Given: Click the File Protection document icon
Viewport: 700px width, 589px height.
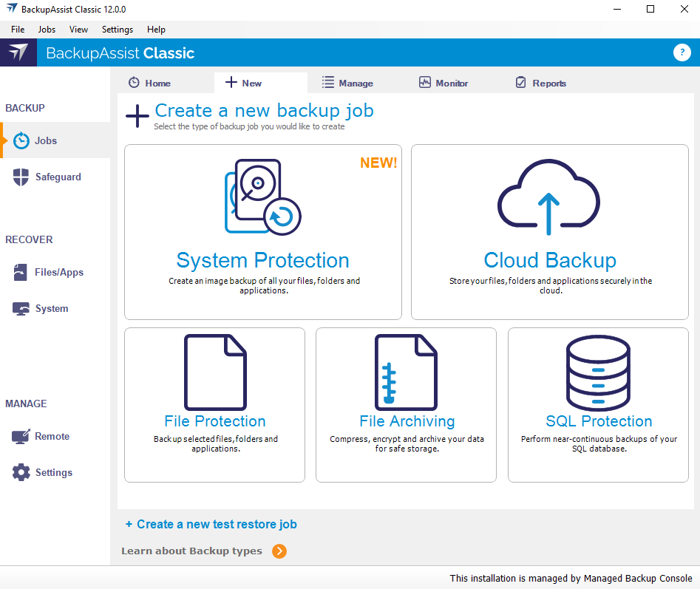Looking at the screenshot, I should pos(215,372).
